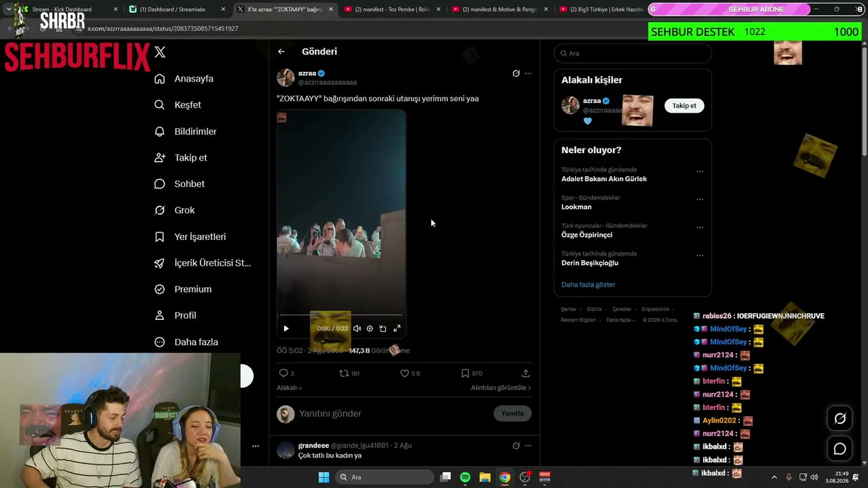Switch to the Stream - Kick Dashboard tab
Image resolution: width=868 pixels, height=488 pixels.
68,9
